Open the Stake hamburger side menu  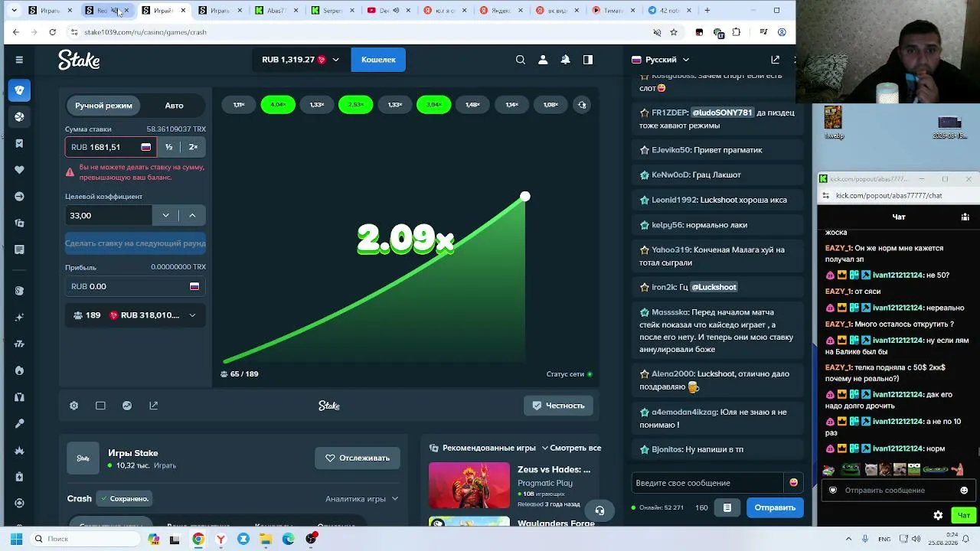coord(19,60)
